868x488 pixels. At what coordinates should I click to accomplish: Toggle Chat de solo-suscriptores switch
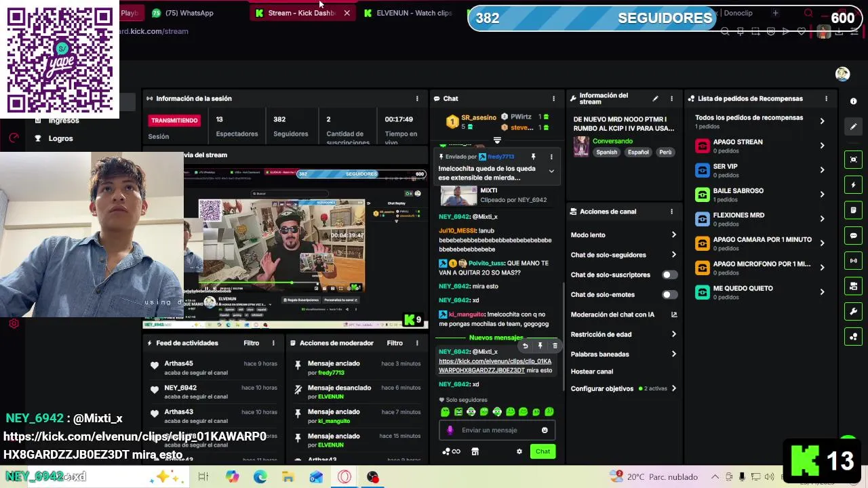tap(669, 274)
